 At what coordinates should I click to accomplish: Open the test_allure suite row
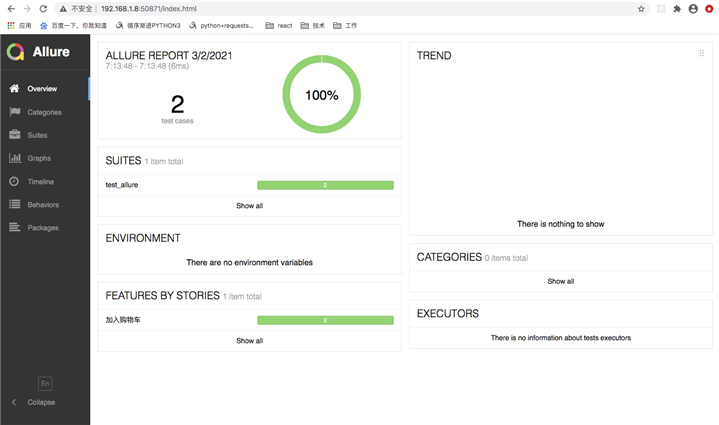click(249, 185)
